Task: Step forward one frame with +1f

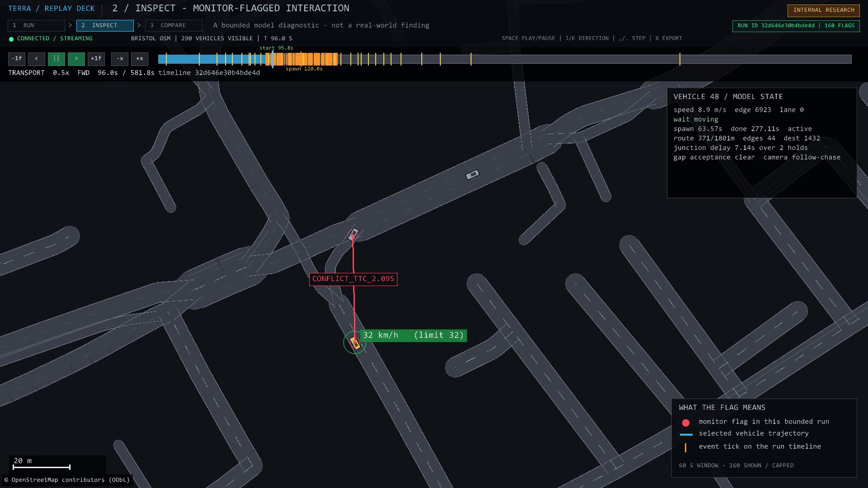Action: click(x=96, y=59)
